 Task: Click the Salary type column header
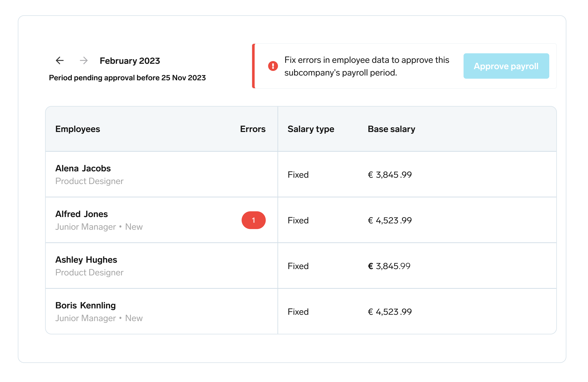[311, 129]
